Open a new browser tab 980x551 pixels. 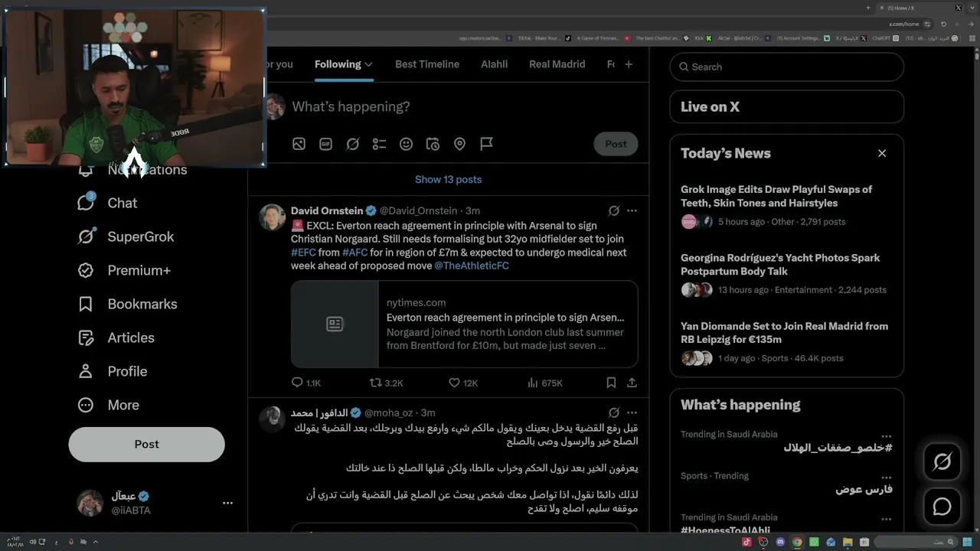pos(868,8)
